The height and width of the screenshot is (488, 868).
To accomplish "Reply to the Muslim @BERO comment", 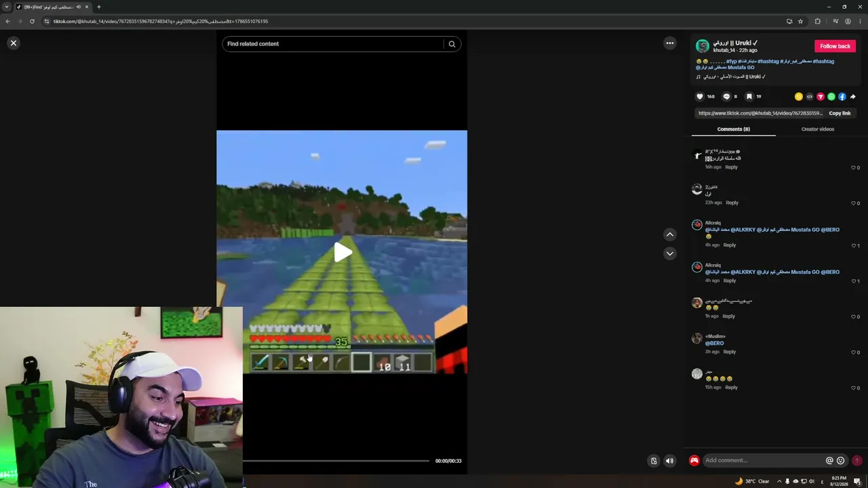I will click(729, 352).
